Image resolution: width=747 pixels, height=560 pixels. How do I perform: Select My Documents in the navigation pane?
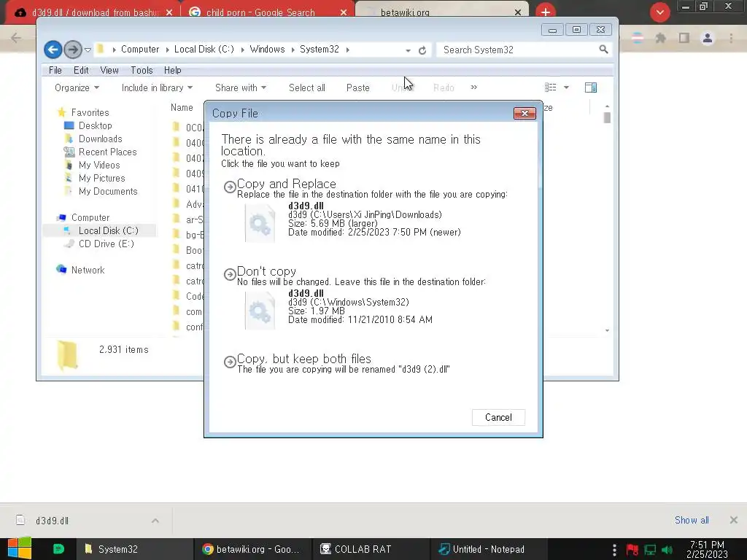pyautogui.click(x=108, y=191)
